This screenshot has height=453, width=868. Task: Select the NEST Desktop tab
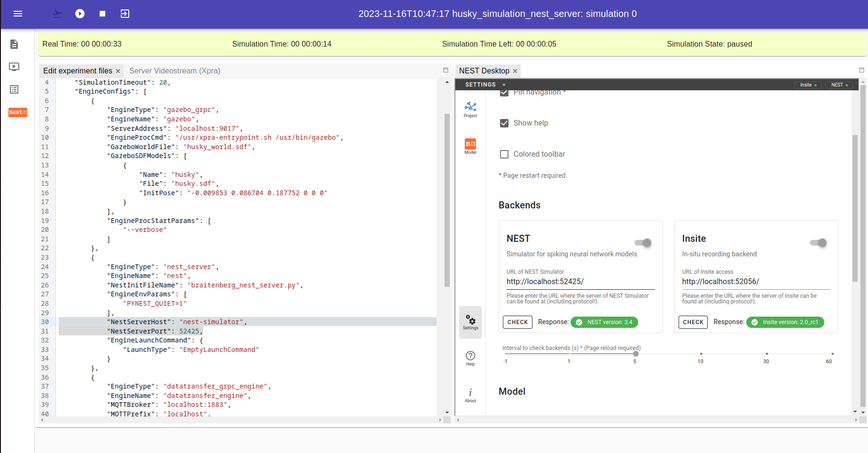pos(484,71)
